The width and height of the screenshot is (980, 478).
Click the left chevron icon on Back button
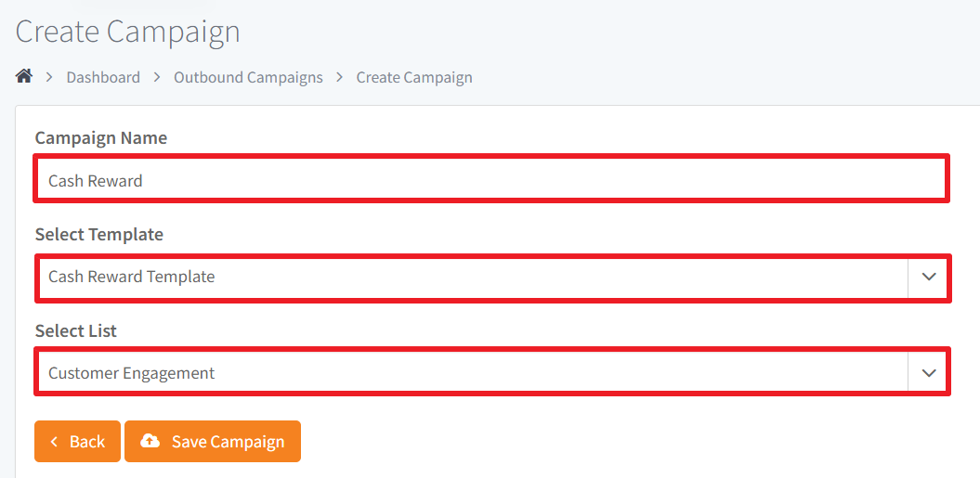55,442
